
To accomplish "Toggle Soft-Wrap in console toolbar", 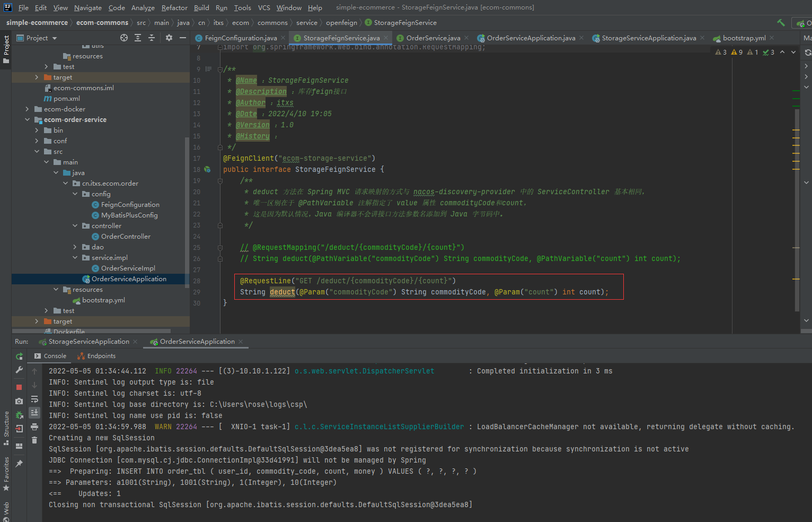I will pos(34,399).
